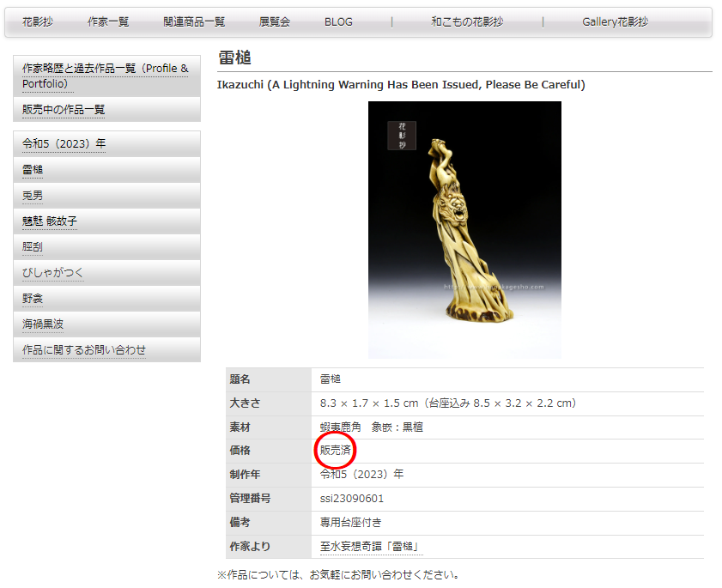Screen dimensions: 722x588
Task: Click the Ikazuchi English subtitle text
Action: coord(401,85)
